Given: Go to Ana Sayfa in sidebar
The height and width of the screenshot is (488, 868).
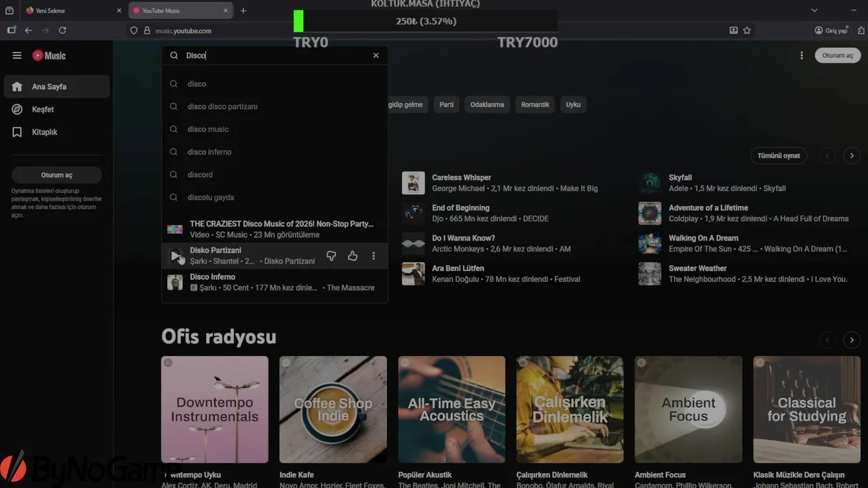Looking at the screenshot, I should [56, 87].
